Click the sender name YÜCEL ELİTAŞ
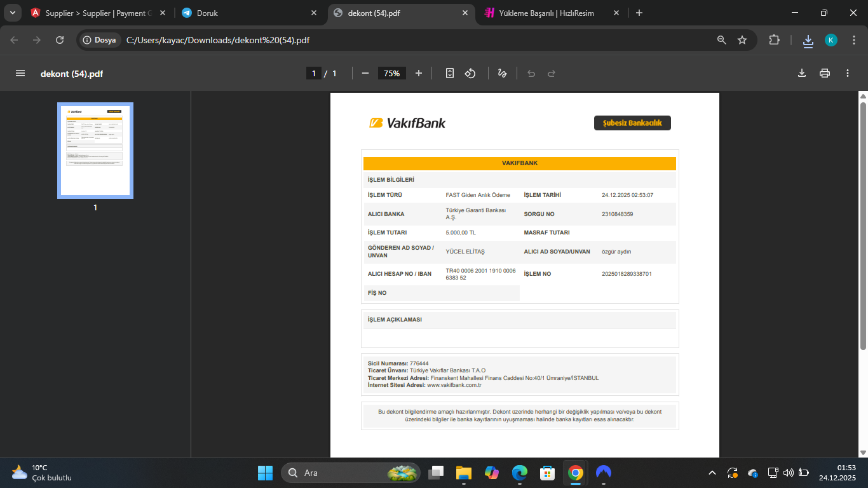The height and width of the screenshot is (488, 868). pyautogui.click(x=465, y=252)
